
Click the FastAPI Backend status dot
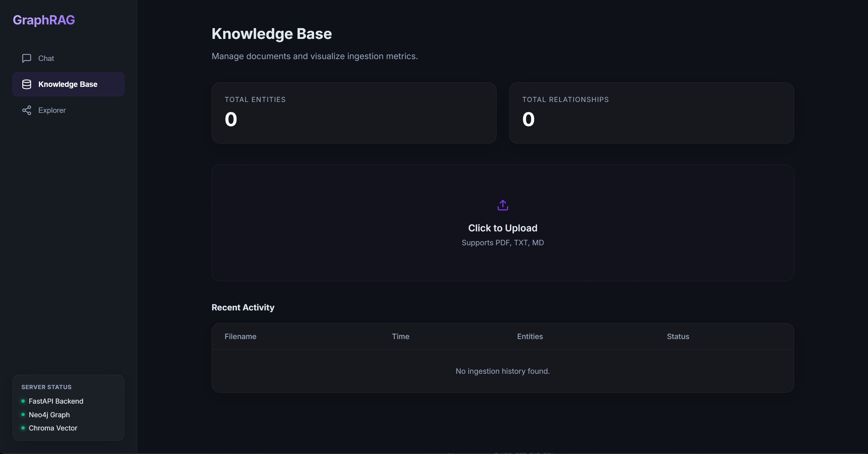click(x=23, y=401)
